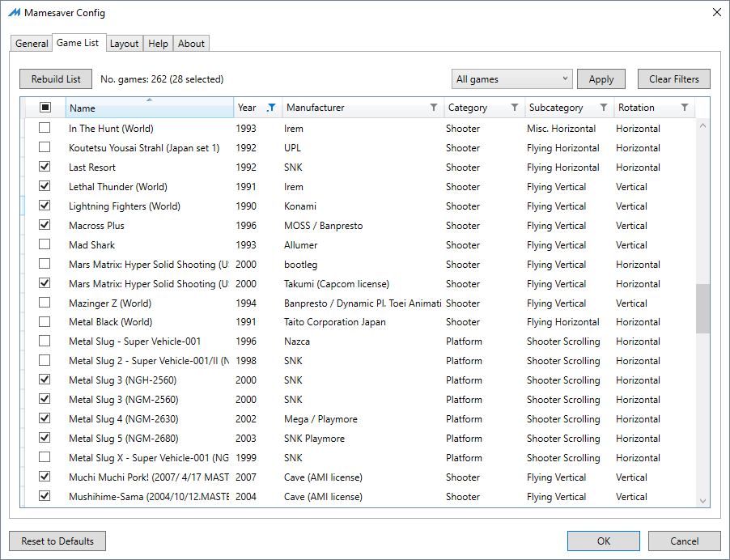Check Mazinger Z (World) checkbox
The image size is (730, 560).
coord(45,303)
